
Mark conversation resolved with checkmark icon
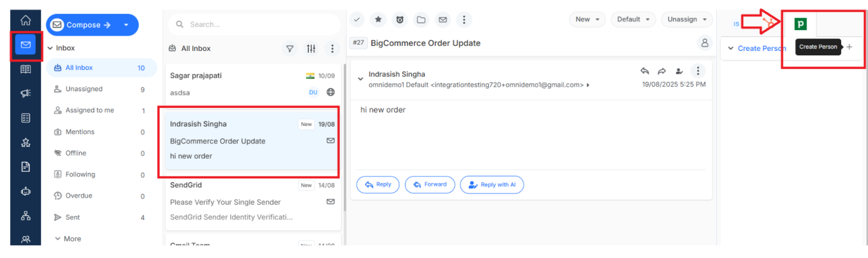357,20
